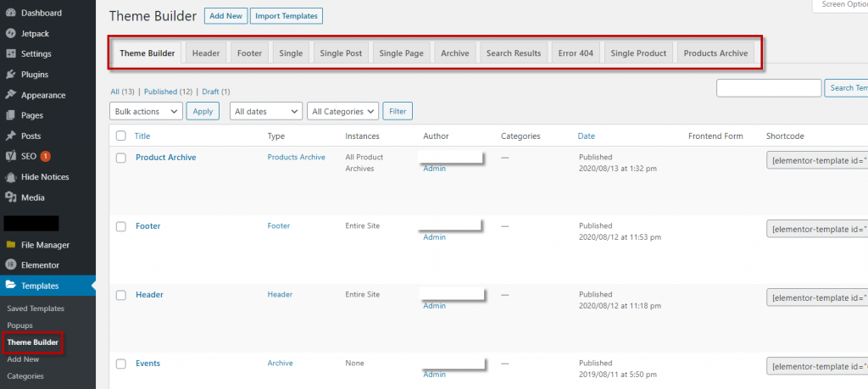Open the Bulk actions dropdown
Screen dimensions: 868x389
click(x=146, y=111)
